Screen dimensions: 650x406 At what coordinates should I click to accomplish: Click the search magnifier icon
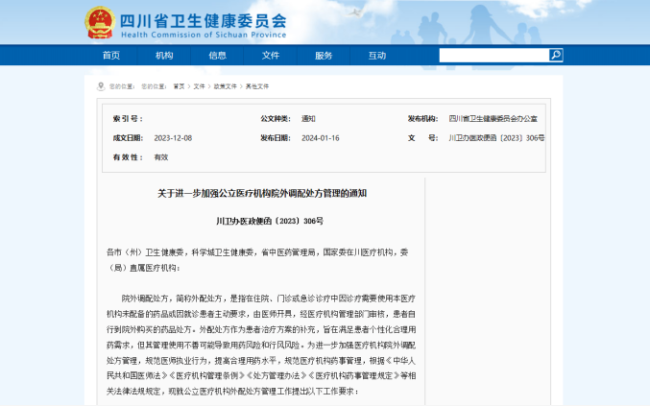541,55
